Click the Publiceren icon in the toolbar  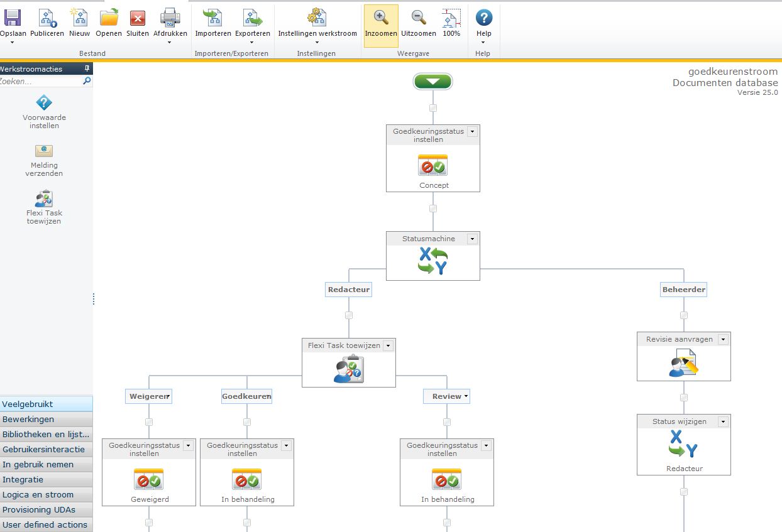coord(47,17)
